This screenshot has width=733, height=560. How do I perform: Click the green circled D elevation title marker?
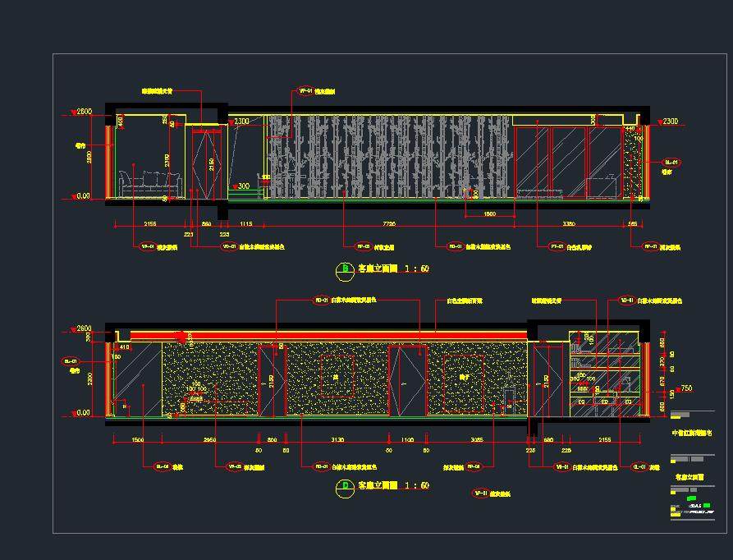[x=345, y=486]
